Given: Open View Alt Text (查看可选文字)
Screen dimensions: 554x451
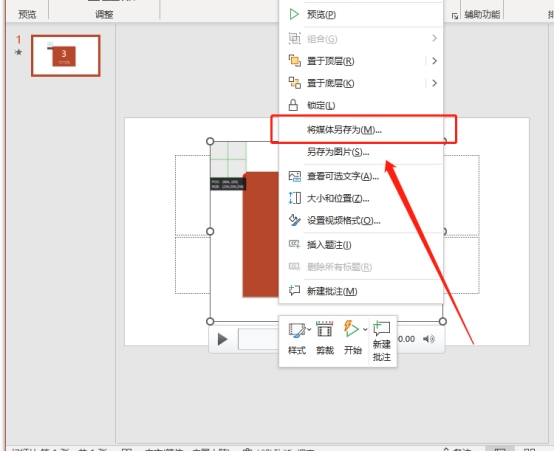Looking at the screenshot, I should [x=361, y=176].
